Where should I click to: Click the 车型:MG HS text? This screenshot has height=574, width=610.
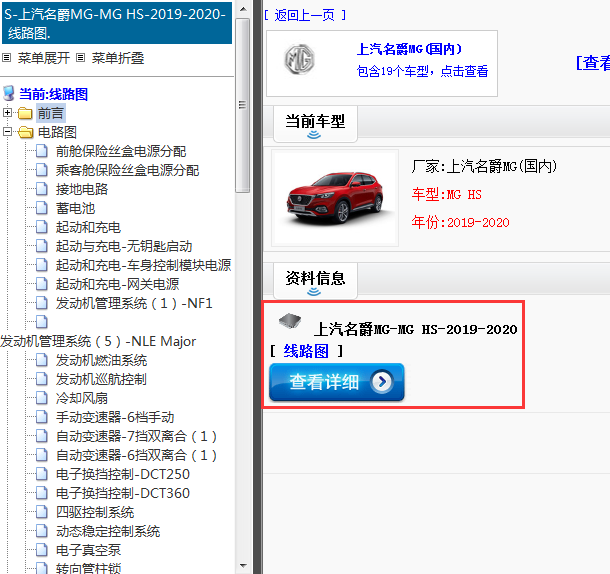click(x=447, y=194)
